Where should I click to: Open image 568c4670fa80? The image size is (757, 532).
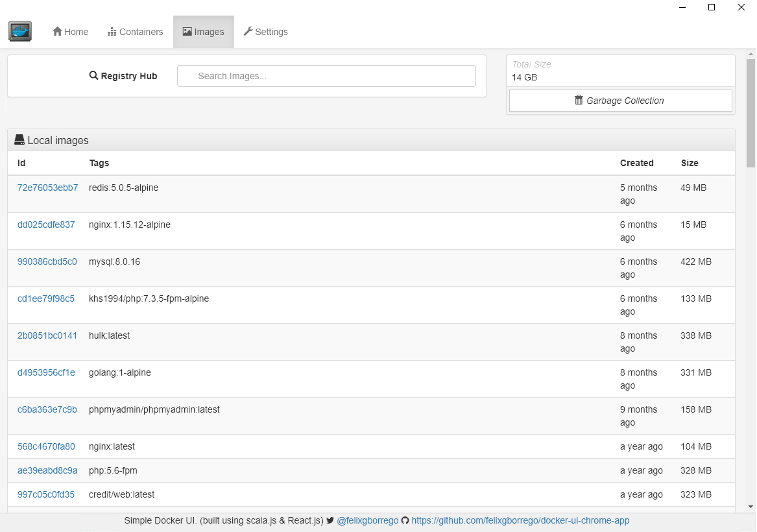click(46, 446)
